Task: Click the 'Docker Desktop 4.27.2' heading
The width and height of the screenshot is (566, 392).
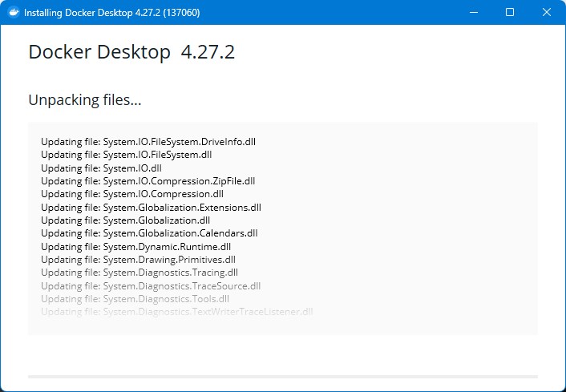Action: tap(131, 52)
